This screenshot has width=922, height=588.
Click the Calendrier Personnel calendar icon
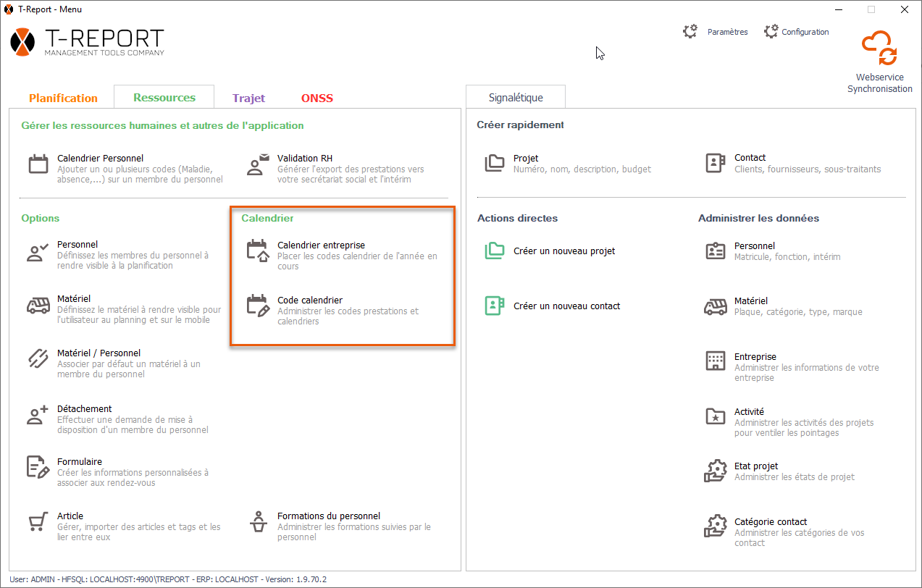pyautogui.click(x=38, y=164)
